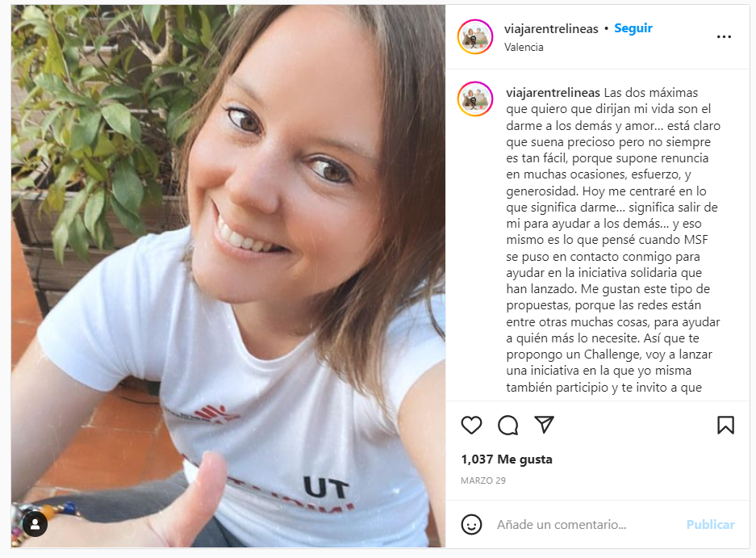The image size is (756, 558).
Task: Open viajarentrelineas profile from header username
Action: pos(551,29)
